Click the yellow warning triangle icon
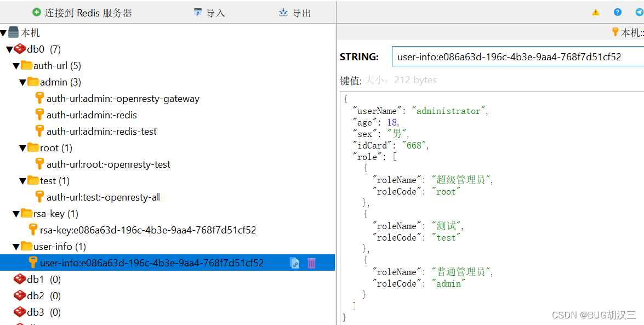The width and height of the screenshot is (644, 325). pyautogui.click(x=596, y=12)
